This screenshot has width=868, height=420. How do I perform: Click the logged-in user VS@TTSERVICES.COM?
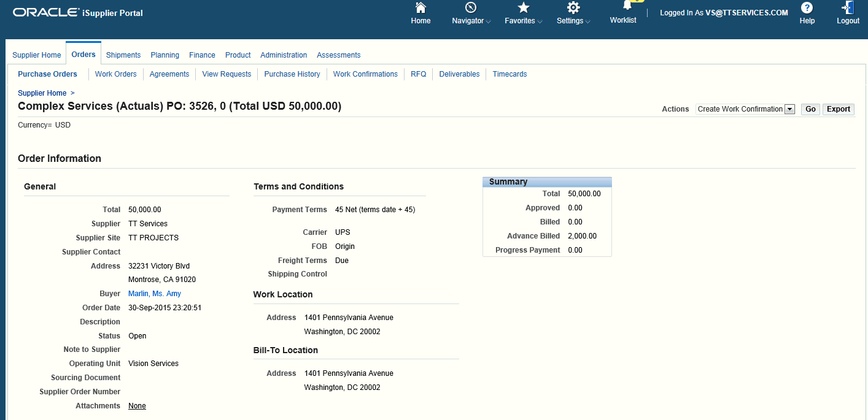point(746,12)
